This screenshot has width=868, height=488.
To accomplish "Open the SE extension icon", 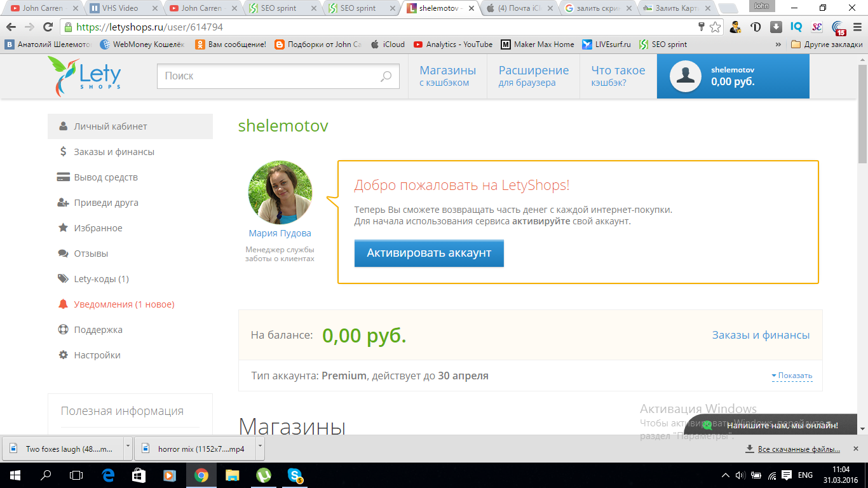I will 817,27.
